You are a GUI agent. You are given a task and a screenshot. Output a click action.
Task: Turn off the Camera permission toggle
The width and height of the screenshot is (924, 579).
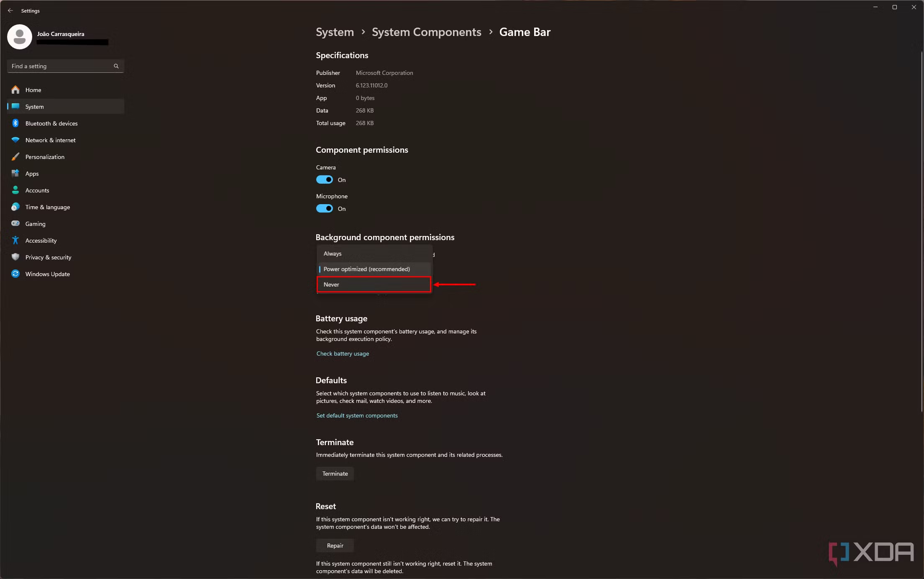[325, 179]
